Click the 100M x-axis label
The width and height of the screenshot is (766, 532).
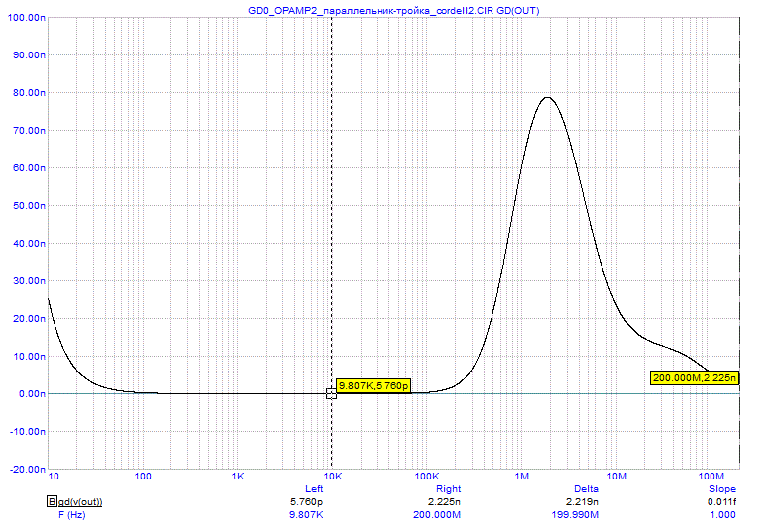tap(711, 477)
